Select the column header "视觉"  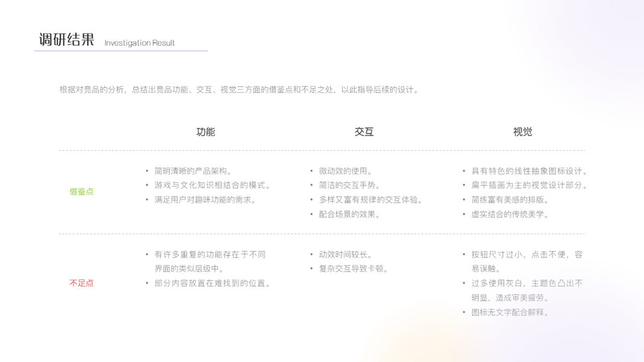click(523, 132)
